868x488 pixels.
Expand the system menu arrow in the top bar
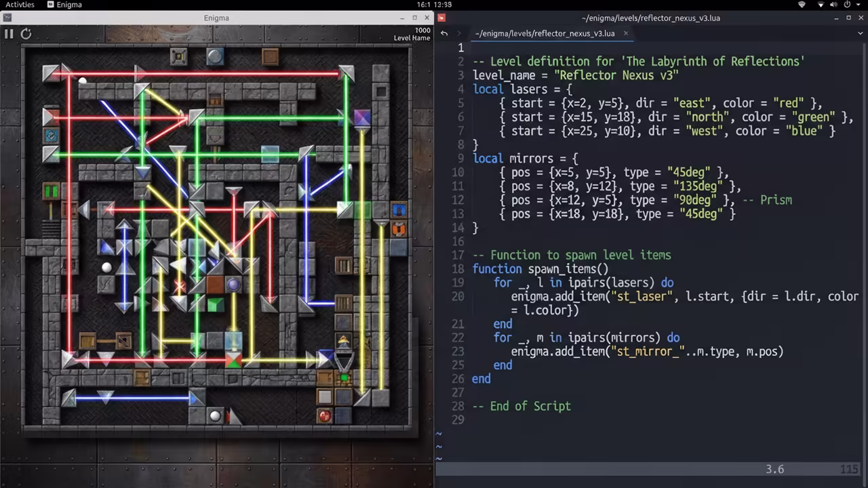pos(859,5)
